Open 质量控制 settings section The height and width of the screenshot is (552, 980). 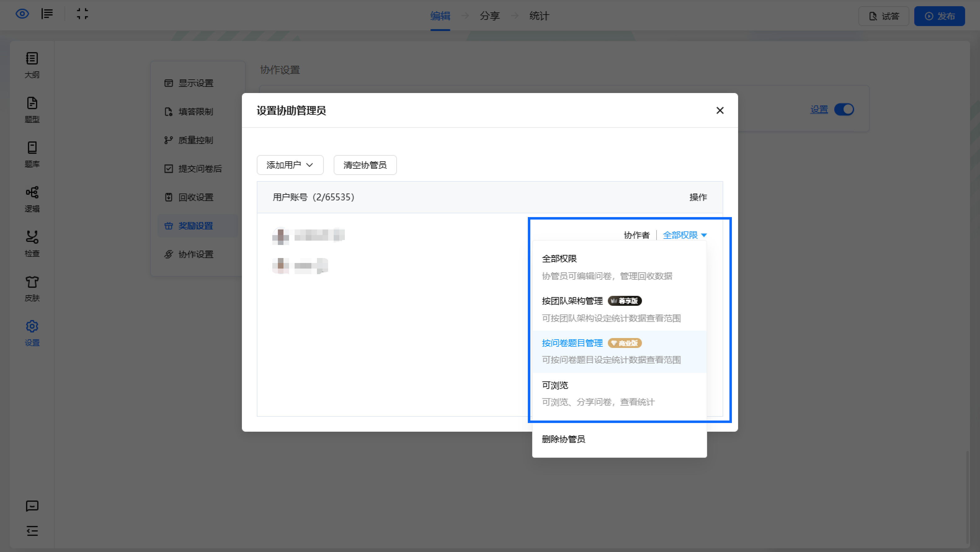pos(198,140)
